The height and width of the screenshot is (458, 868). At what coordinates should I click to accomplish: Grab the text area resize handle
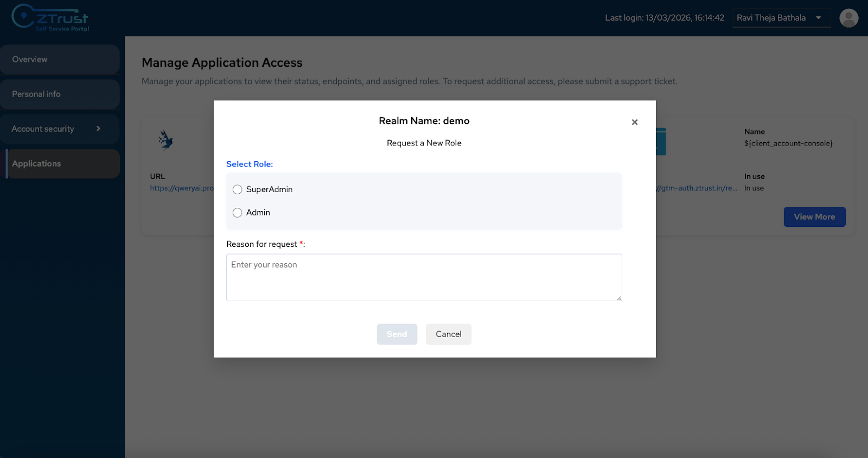619,298
